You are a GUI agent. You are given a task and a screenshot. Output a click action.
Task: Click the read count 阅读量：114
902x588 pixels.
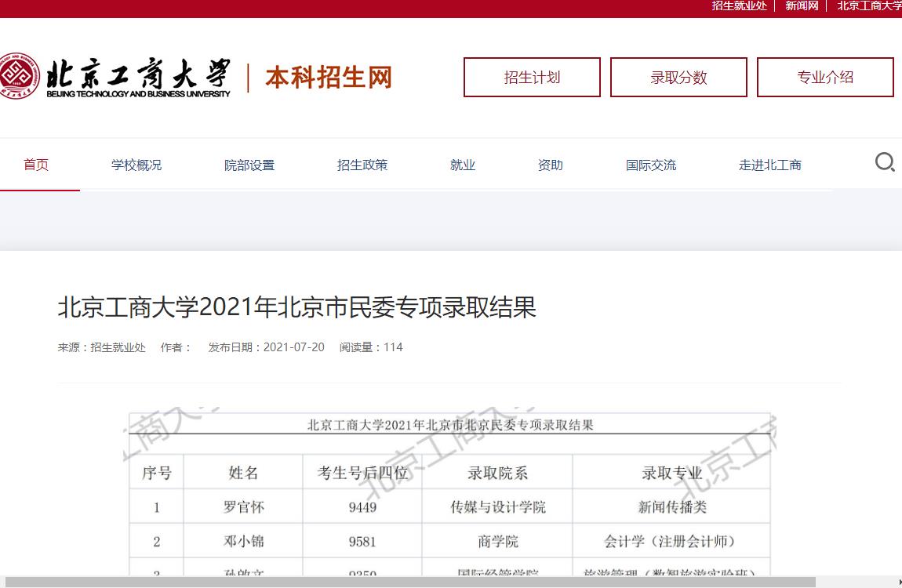point(371,347)
